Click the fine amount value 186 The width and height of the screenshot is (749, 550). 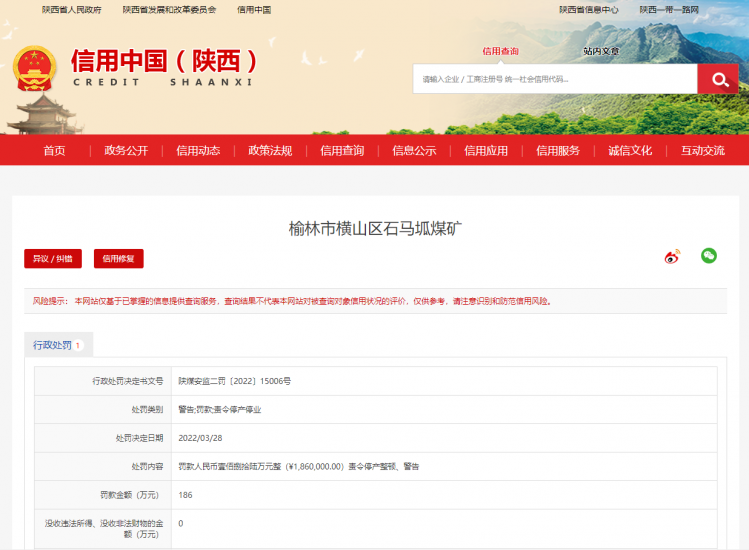pos(185,495)
